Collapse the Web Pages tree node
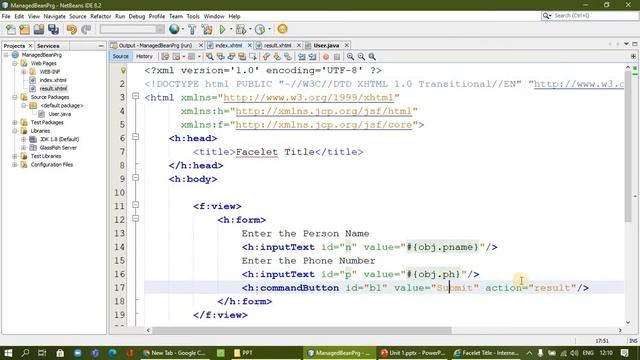This screenshot has height=360, width=640. (x=15, y=63)
